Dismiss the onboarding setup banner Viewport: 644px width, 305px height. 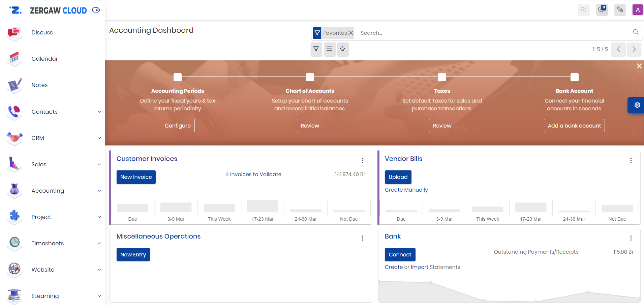click(639, 66)
